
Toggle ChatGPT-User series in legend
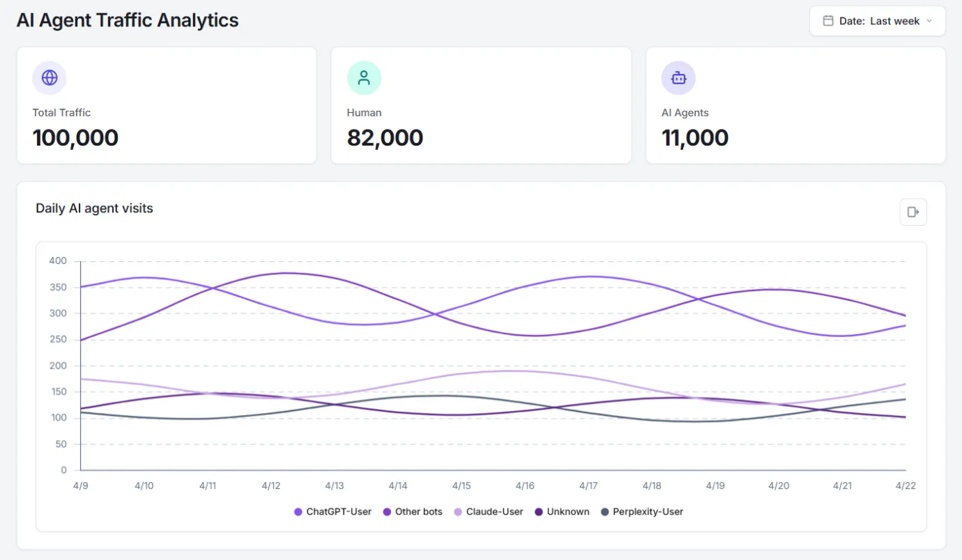[333, 512]
